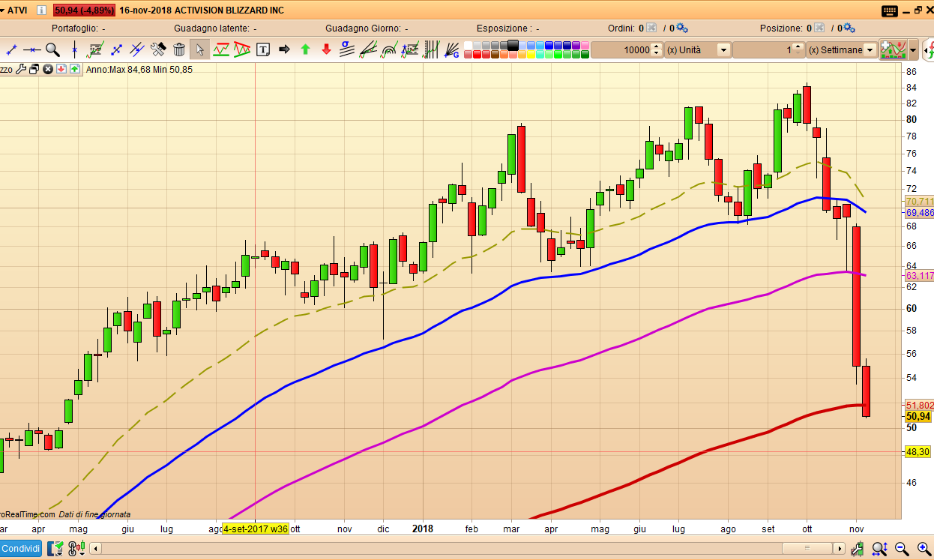Select the text annotation tool
This screenshot has height=560, width=934.
point(263,49)
